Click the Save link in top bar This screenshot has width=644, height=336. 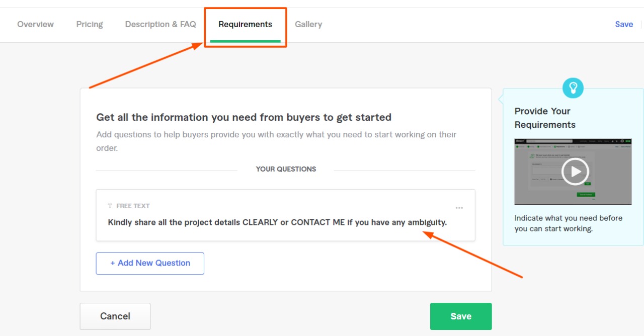[624, 24]
